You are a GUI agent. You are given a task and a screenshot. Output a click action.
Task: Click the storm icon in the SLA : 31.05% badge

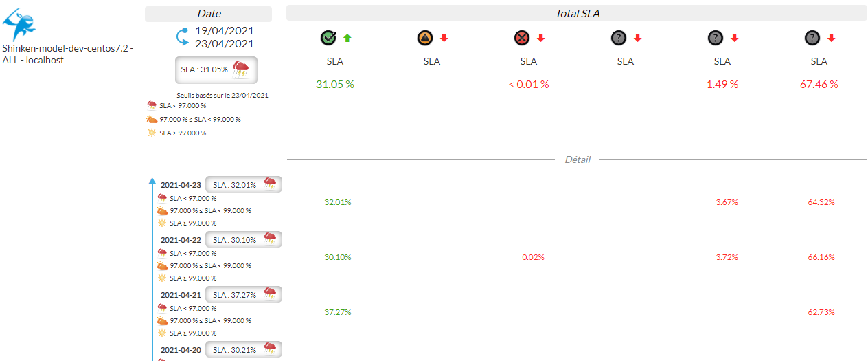coord(241,69)
